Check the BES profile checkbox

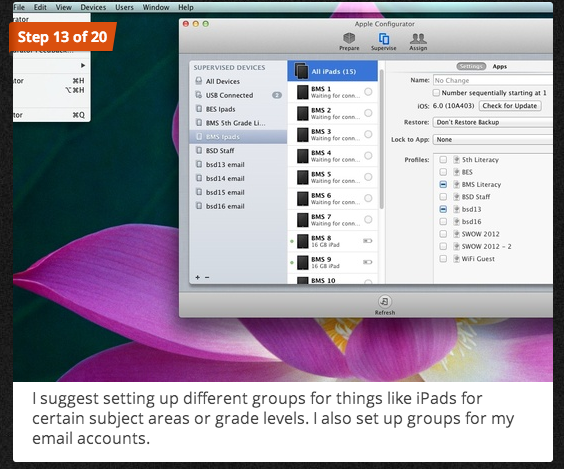(443, 172)
